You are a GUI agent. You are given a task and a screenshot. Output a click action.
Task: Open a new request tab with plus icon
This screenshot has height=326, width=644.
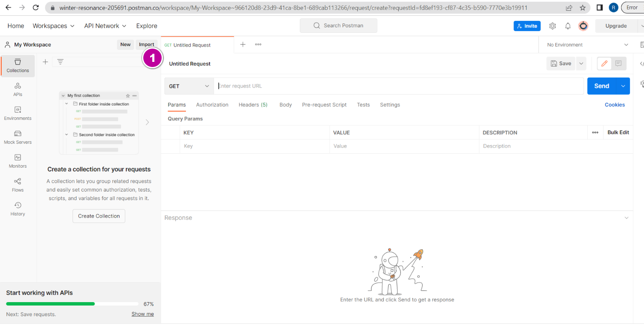(243, 44)
